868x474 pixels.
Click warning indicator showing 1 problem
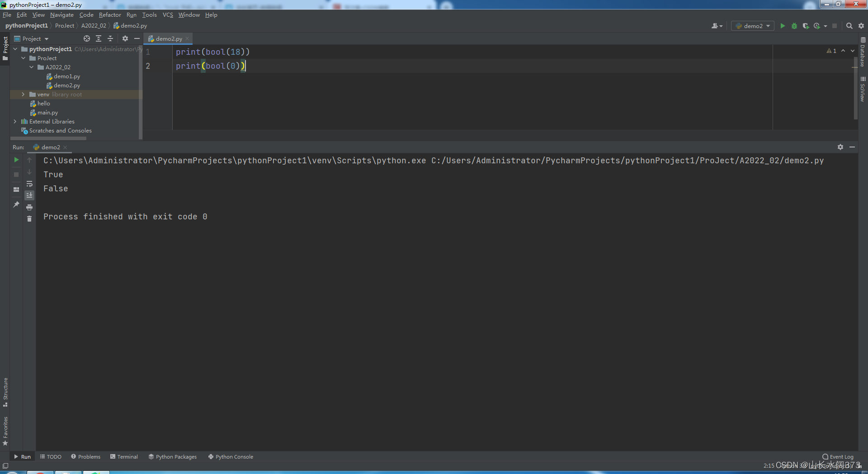point(831,51)
